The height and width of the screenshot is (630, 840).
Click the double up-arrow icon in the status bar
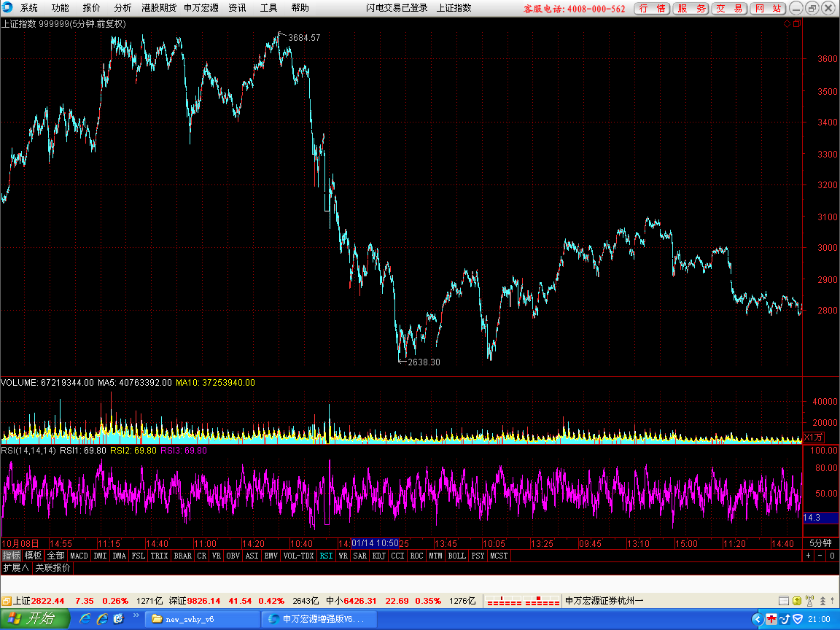[822, 601]
